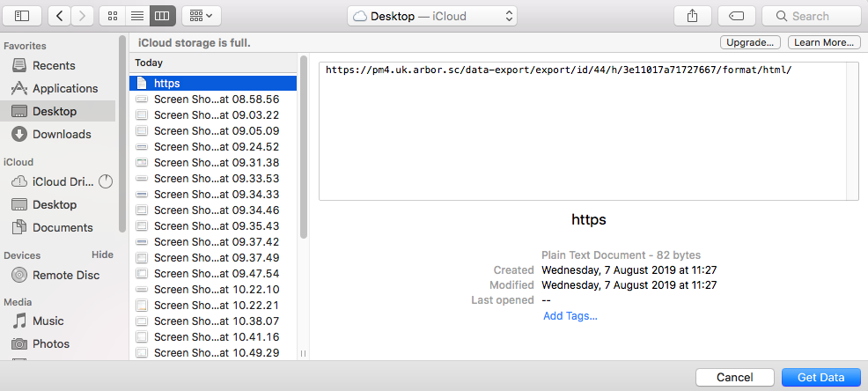Click the Upgrade… storage button
The width and height of the screenshot is (868, 391).
pos(750,42)
